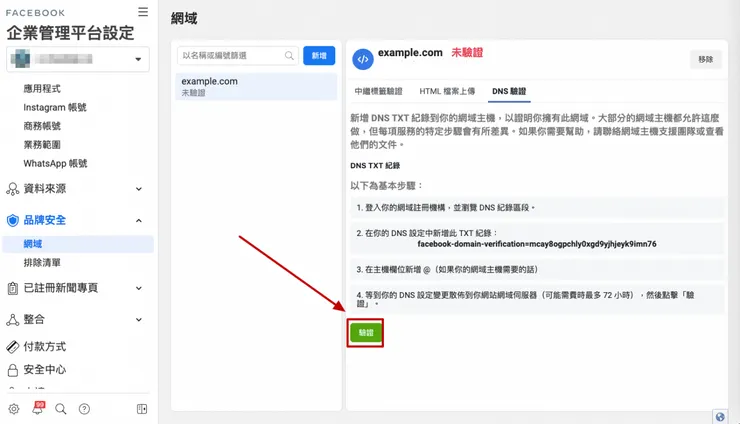Open the 付款方式 menu label
Viewport: 740px width, 424px height.
[x=45, y=347]
